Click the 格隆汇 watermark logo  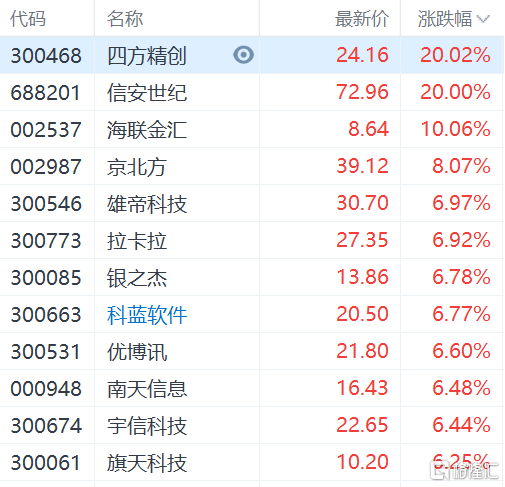(464, 470)
